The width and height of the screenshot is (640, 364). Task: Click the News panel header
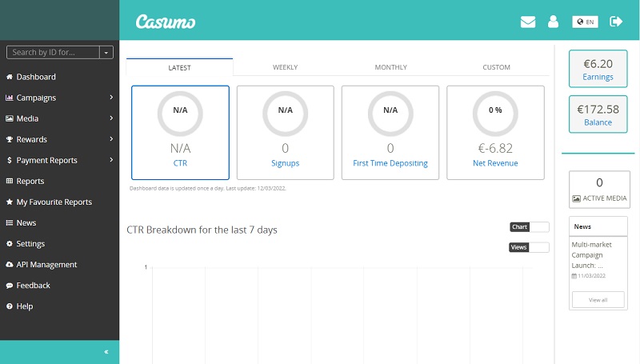(598, 226)
